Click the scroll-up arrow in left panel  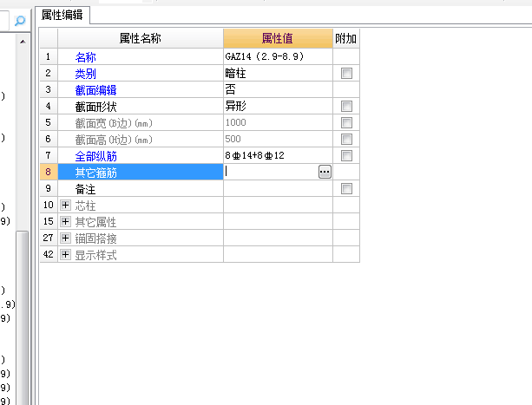(23, 42)
